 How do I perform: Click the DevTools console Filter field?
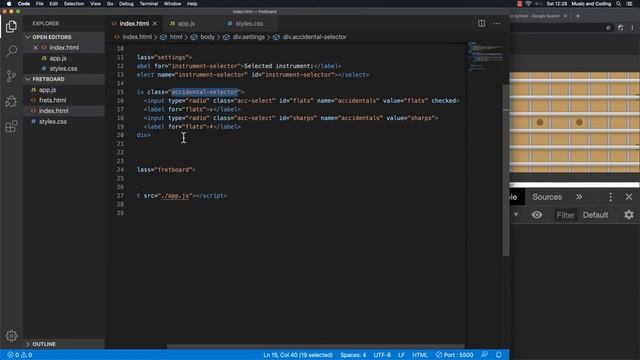click(565, 215)
